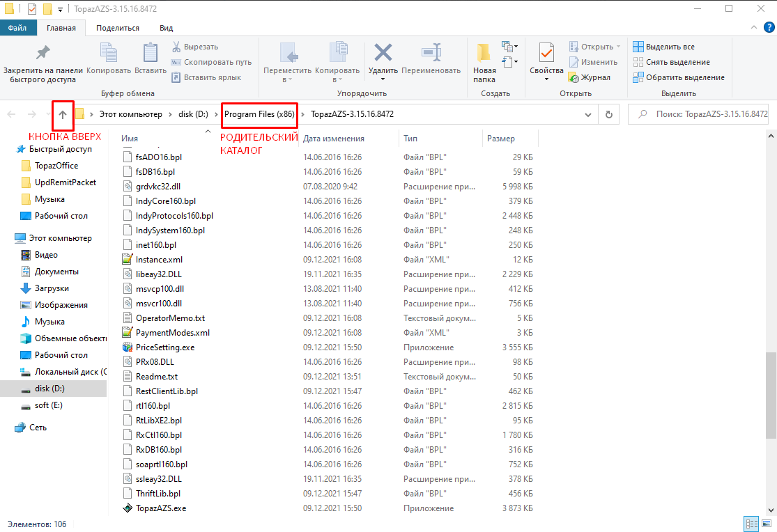Select the PaymentModes.xml file

pyautogui.click(x=172, y=332)
